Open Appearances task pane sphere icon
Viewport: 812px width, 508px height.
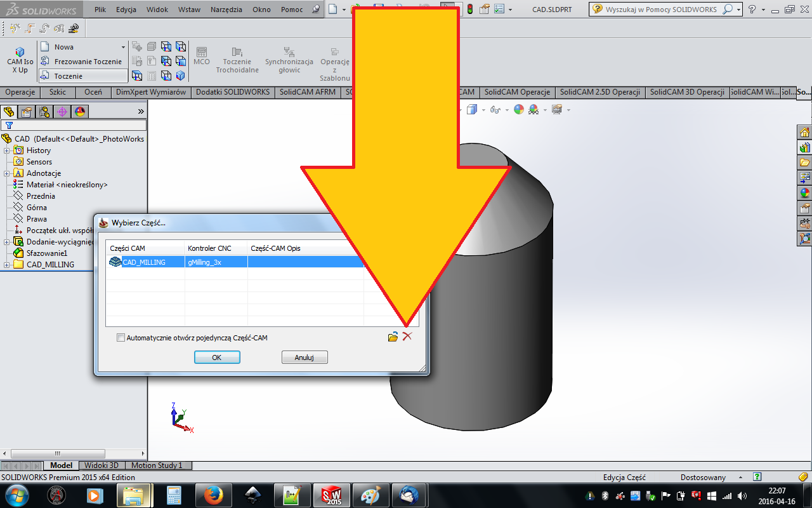click(805, 193)
